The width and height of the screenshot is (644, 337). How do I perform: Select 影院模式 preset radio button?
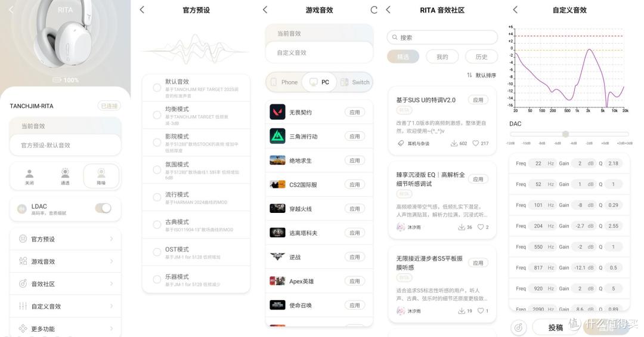[x=157, y=143]
